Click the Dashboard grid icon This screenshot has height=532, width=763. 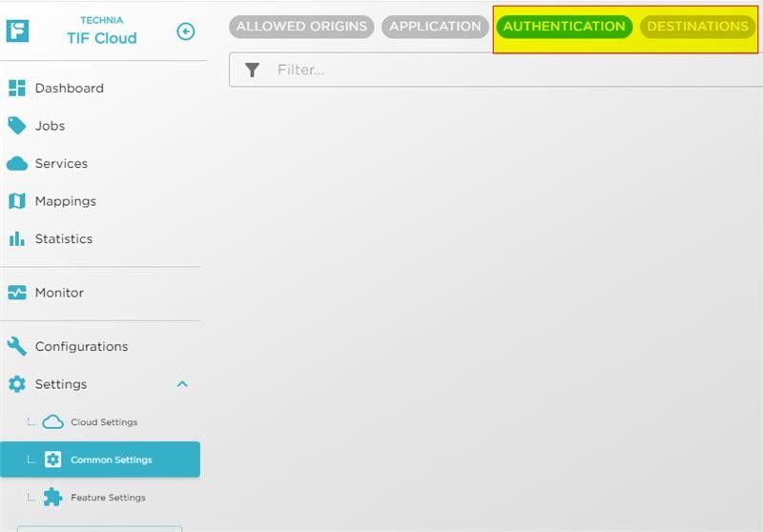coord(17,88)
